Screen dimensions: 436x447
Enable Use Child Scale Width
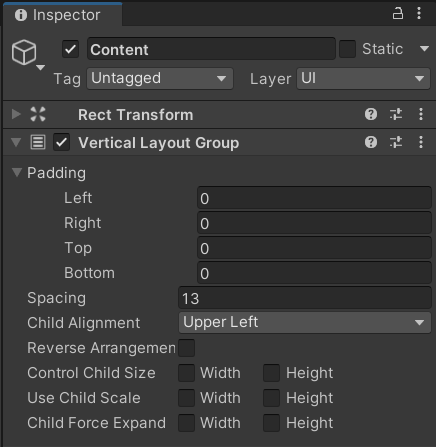[x=187, y=398]
